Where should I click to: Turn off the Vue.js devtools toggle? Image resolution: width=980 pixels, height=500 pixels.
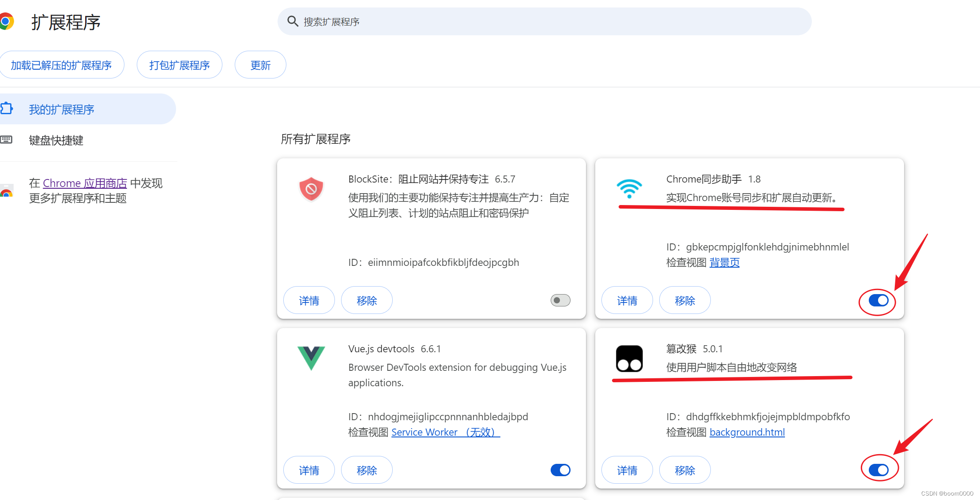560,470
